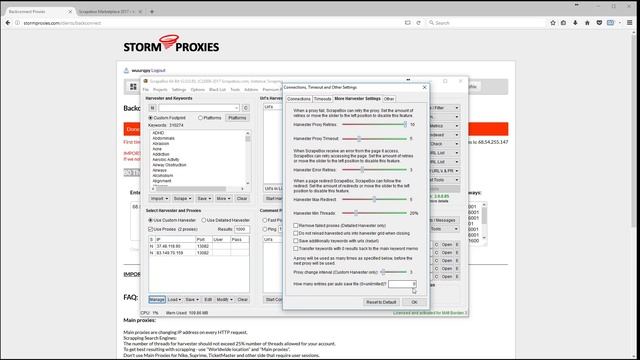
Task: Open ScrapeBox Tools menu
Action: click(235, 89)
